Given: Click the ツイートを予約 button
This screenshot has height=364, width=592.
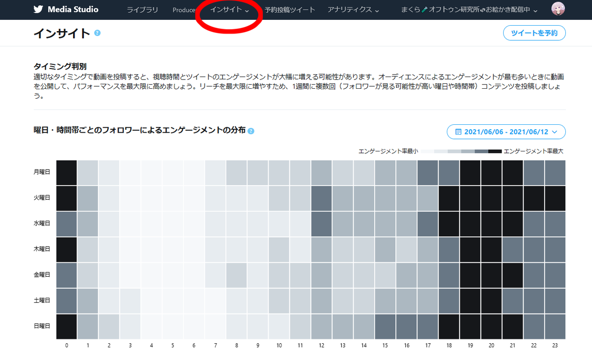Looking at the screenshot, I should pyautogui.click(x=534, y=33).
